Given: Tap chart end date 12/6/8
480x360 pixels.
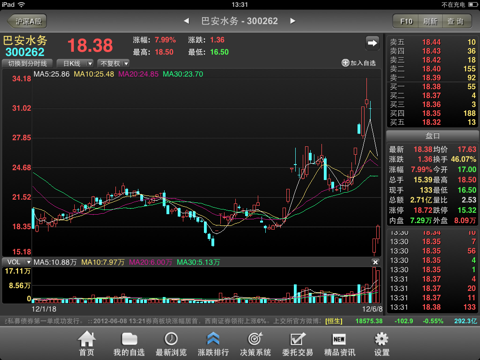Looking at the screenshot, I should point(372,309).
